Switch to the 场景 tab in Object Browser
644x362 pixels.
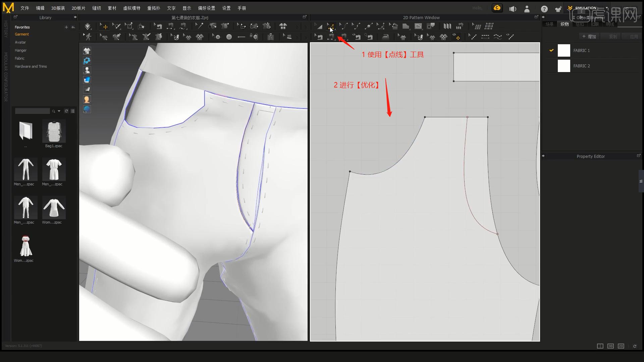pyautogui.click(x=549, y=24)
